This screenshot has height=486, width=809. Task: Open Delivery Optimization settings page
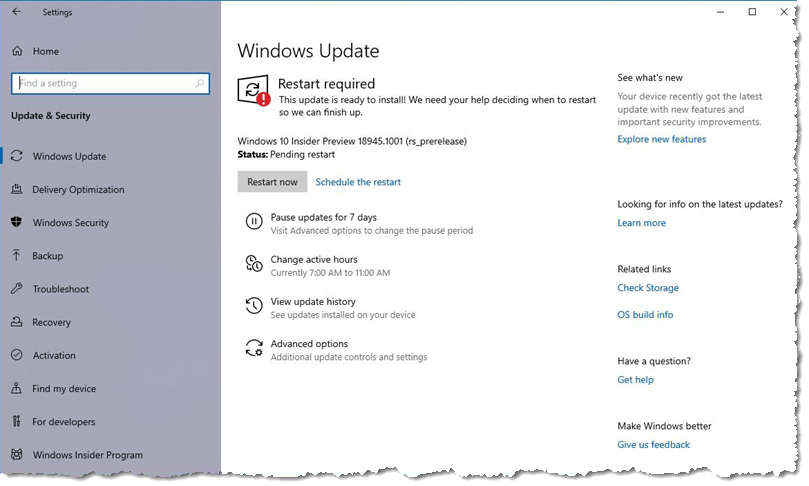[78, 190]
